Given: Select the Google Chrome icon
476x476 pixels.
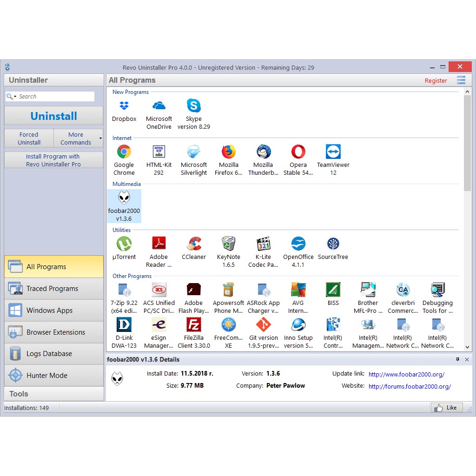Looking at the screenshot, I should point(124,152).
